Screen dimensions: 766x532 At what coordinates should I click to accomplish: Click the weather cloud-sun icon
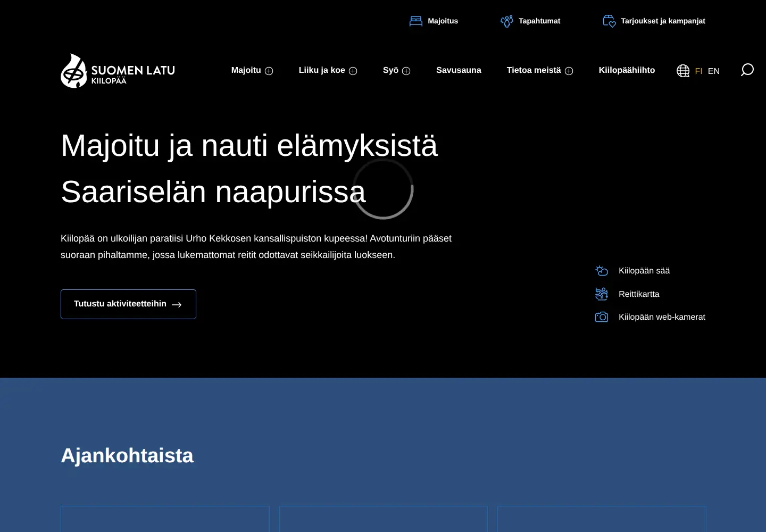tap(602, 271)
